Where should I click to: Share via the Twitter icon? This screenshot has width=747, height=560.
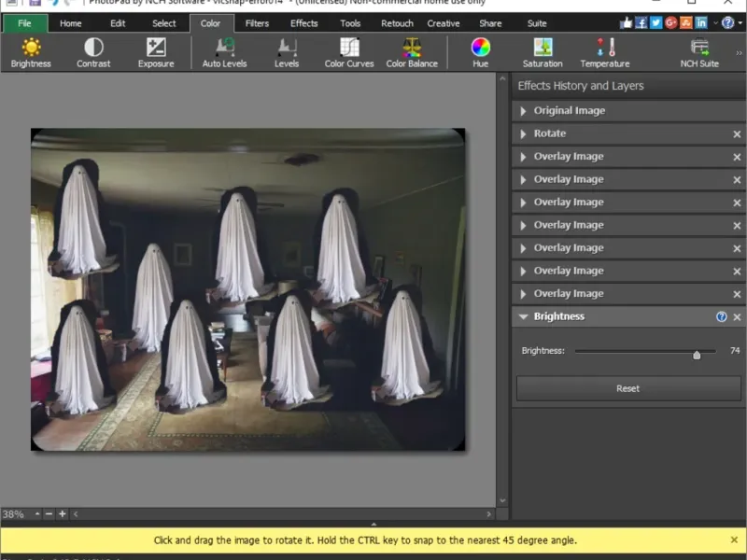click(x=655, y=22)
